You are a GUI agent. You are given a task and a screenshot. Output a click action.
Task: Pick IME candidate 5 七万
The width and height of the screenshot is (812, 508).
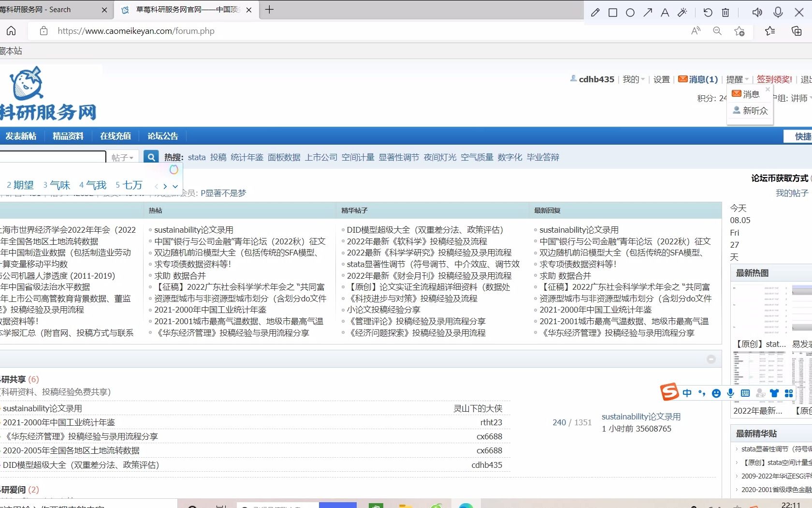[x=129, y=185]
